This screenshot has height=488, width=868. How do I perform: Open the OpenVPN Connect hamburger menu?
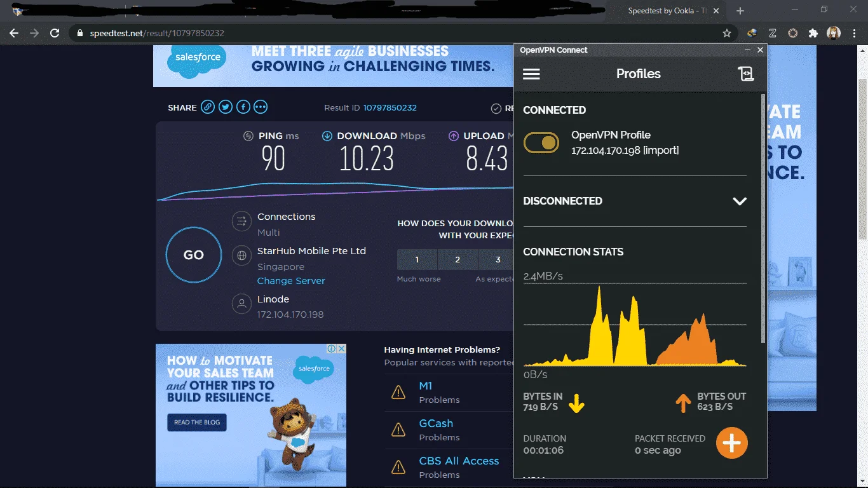(531, 74)
